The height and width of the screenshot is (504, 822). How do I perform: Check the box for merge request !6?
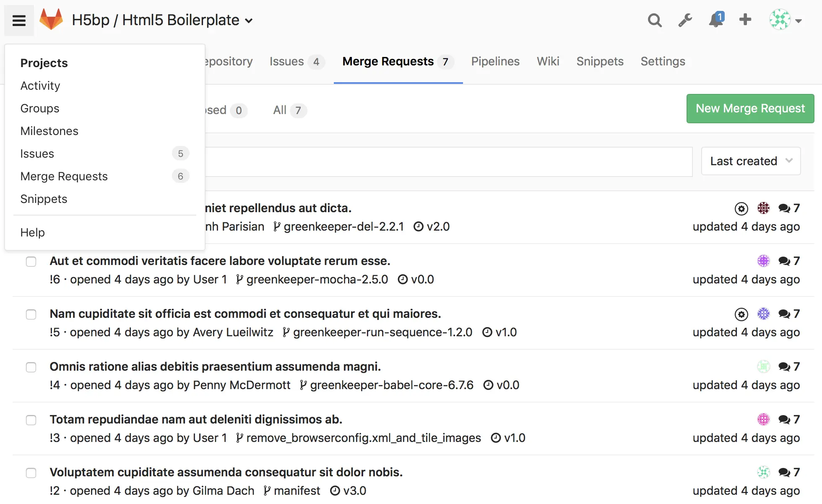pos(31,262)
